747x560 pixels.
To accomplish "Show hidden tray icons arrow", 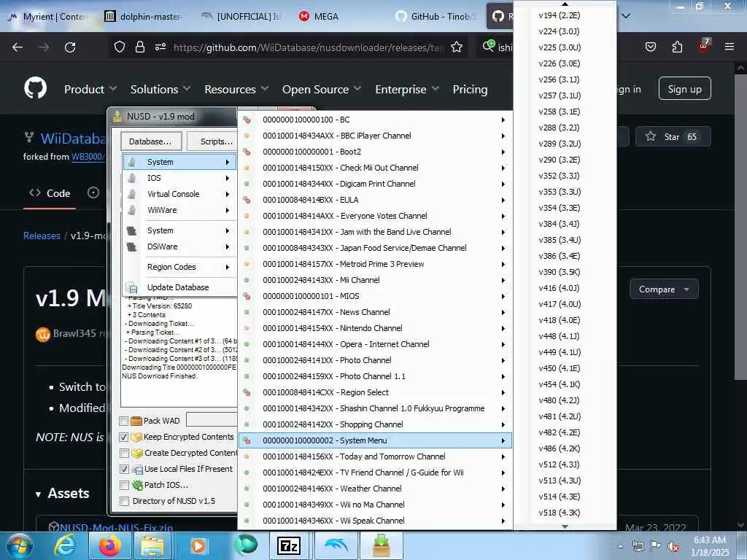I will point(620,547).
